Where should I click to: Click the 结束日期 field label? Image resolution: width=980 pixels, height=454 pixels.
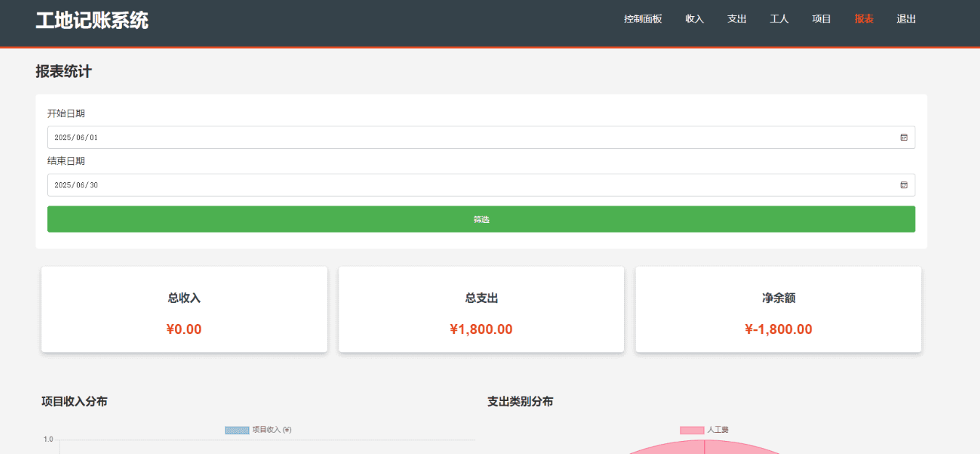click(66, 161)
